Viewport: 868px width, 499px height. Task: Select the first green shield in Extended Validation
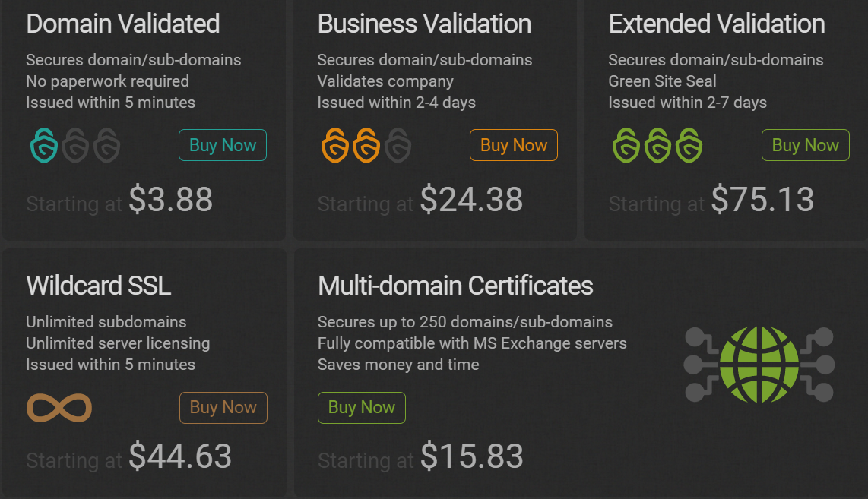pyautogui.click(x=626, y=145)
